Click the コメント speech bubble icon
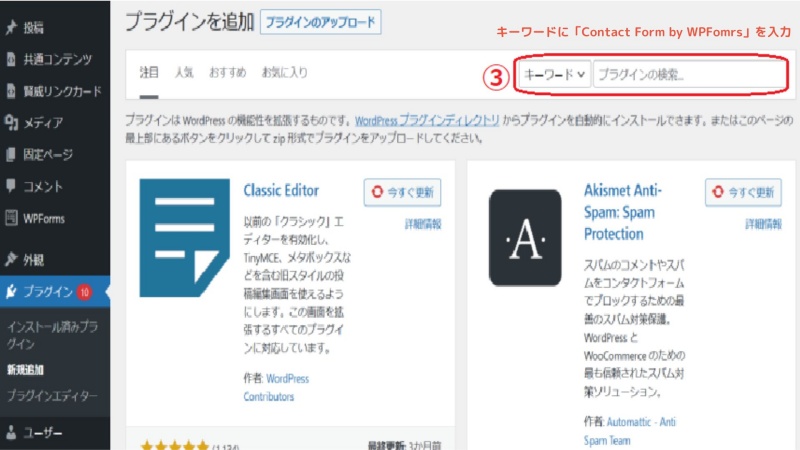 point(11,186)
